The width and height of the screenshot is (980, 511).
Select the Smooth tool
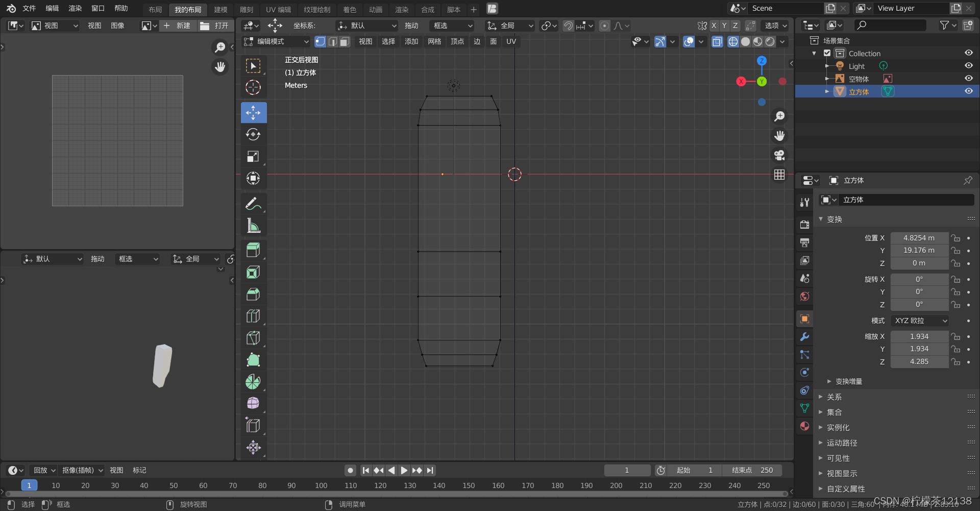254,403
